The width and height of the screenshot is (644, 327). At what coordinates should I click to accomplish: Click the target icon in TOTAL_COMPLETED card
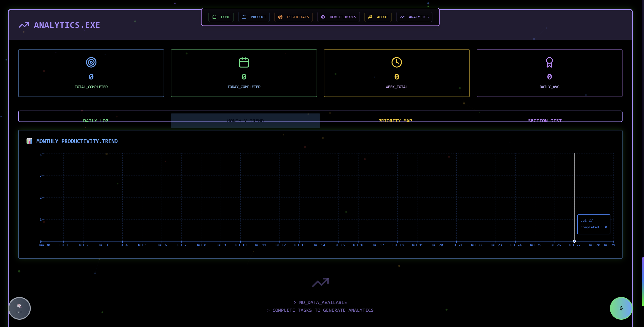[x=91, y=62]
